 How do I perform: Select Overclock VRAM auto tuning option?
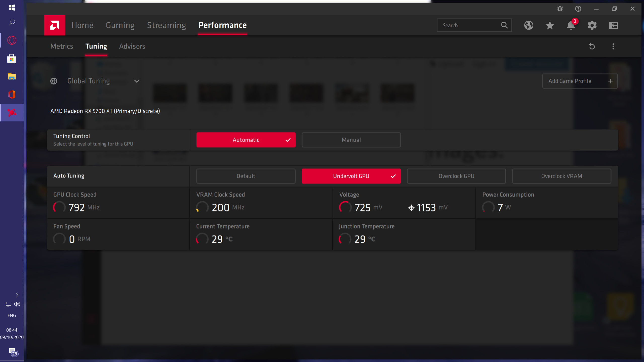click(561, 176)
